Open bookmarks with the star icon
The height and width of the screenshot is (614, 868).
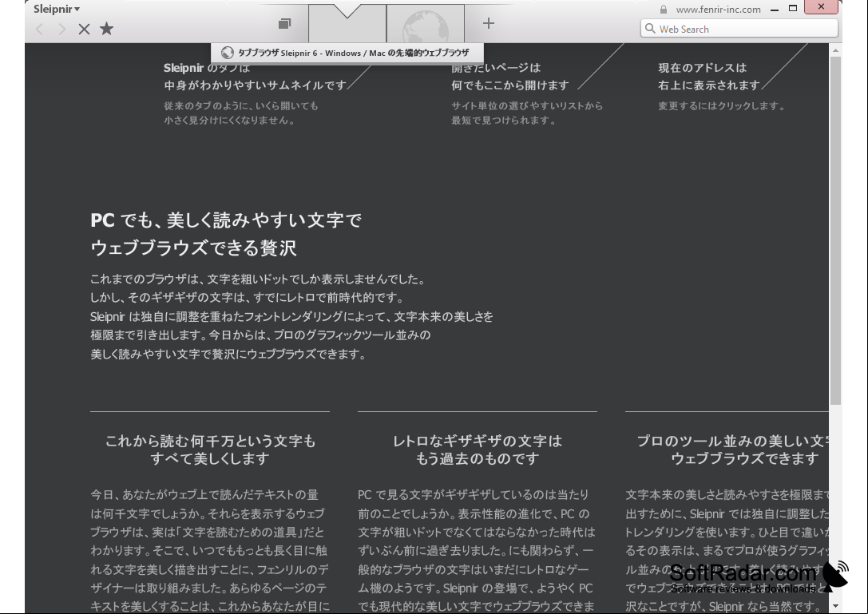(x=106, y=28)
